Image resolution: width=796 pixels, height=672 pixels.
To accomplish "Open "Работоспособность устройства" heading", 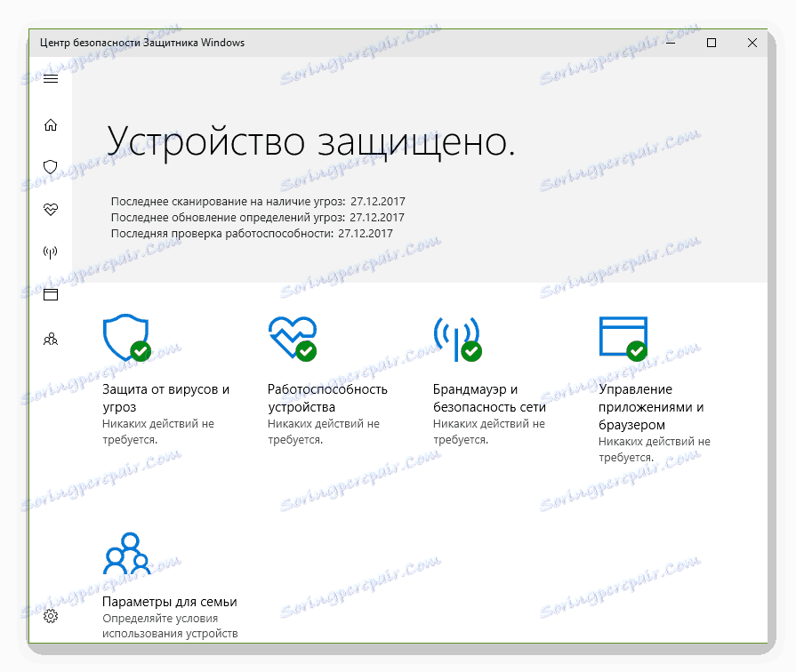I will click(327, 398).
